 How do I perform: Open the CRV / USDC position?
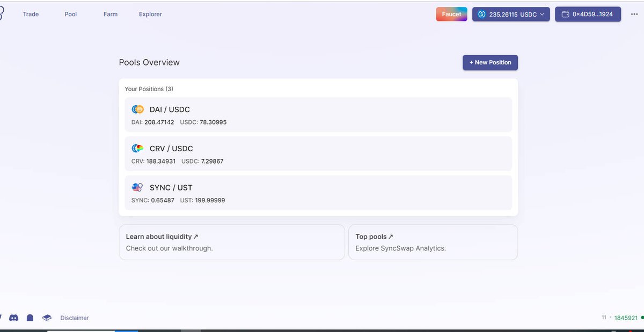point(318,154)
